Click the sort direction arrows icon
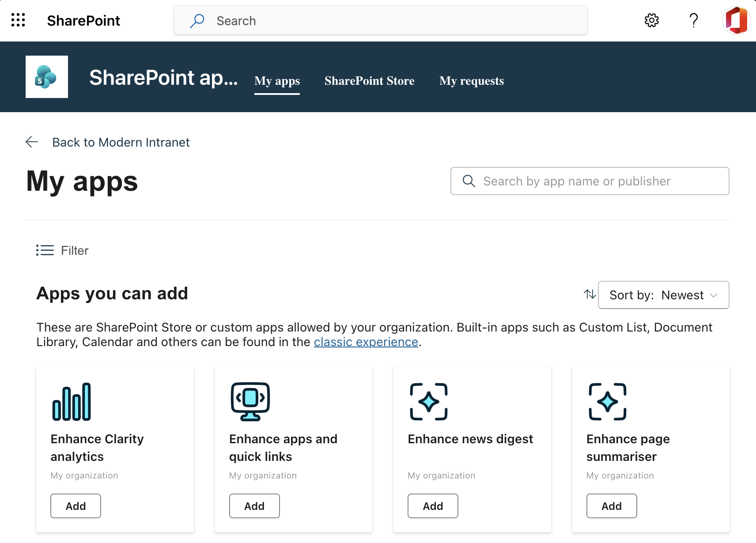The image size is (756, 543). point(589,295)
